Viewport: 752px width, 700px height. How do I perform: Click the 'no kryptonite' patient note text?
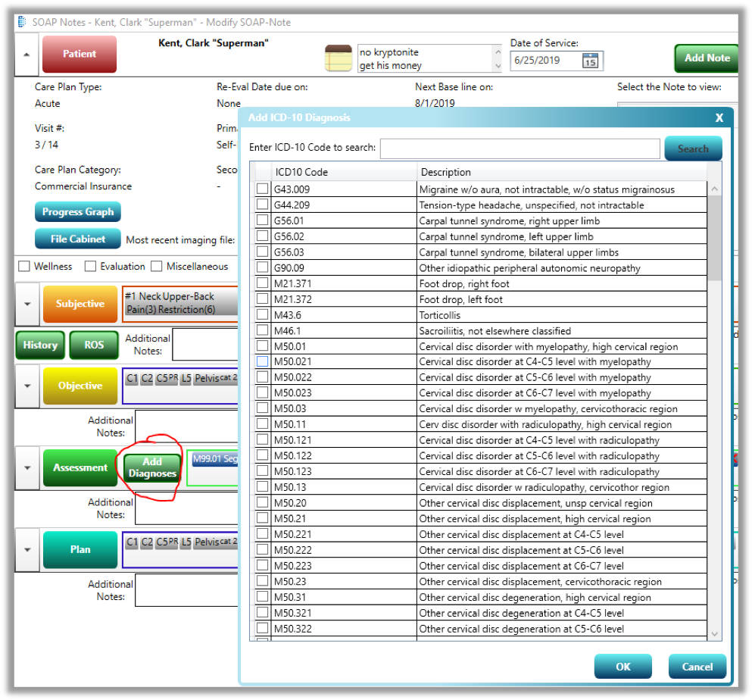389,52
